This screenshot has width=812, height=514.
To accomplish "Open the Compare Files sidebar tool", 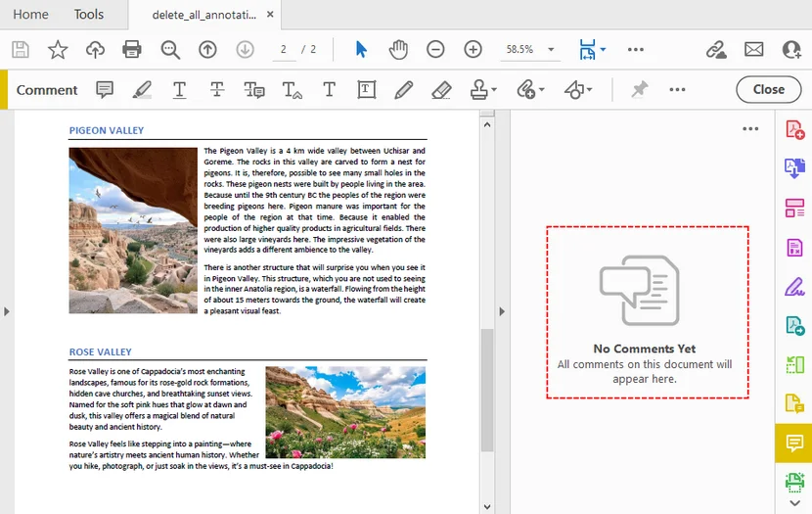I will pos(795,364).
